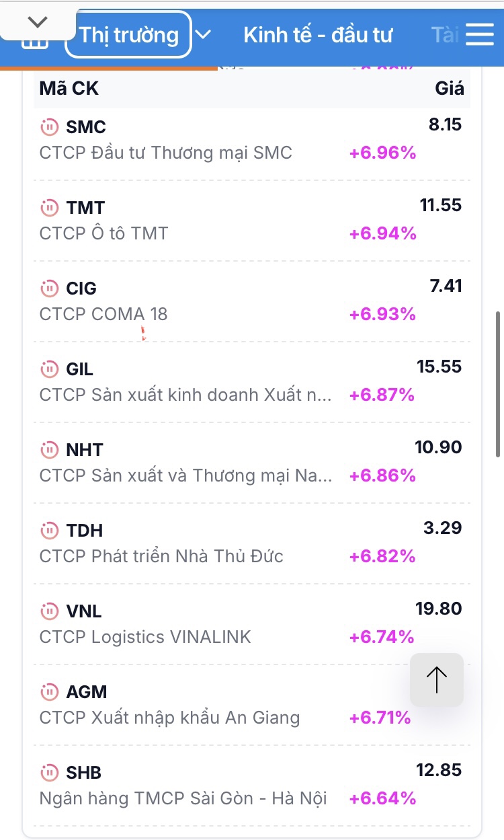This screenshot has height=840, width=504.
Task: Collapse the panel with top-left chevron
Action: coord(38,22)
